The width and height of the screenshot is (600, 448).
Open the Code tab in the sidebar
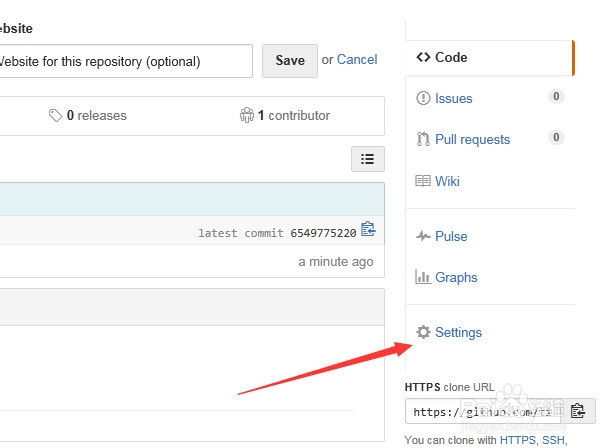tap(490, 57)
